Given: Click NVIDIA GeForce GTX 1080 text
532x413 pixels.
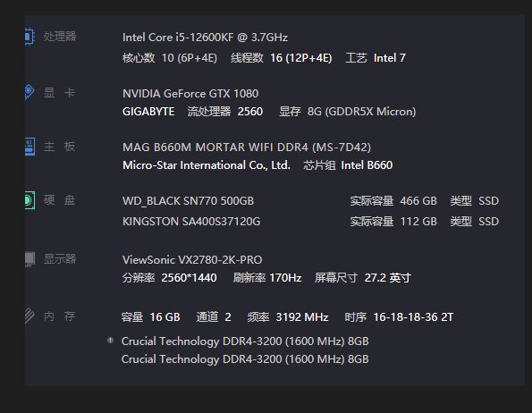Looking at the screenshot, I should tap(190, 94).
